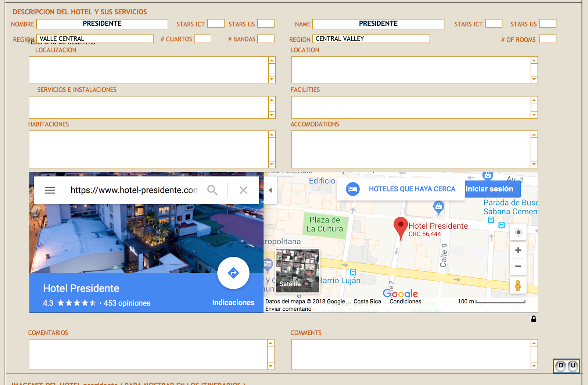Click the Hotel Presidente card title
This screenshot has height=385, width=588.
pos(81,288)
